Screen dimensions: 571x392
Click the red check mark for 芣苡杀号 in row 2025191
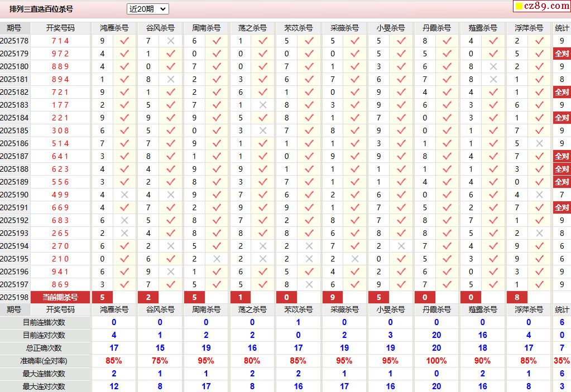(x=309, y=207)
